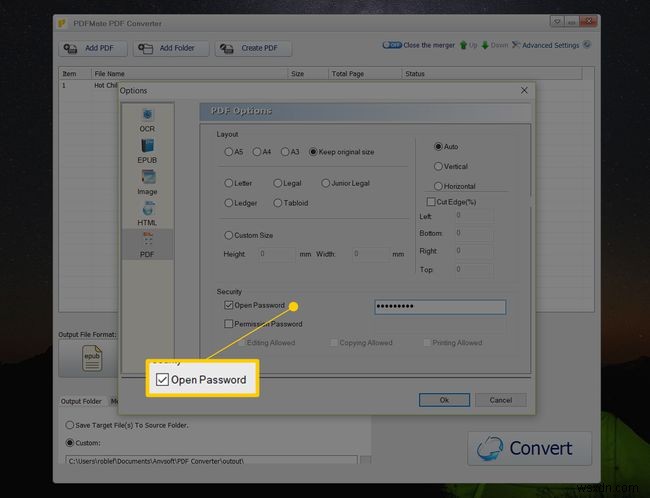This screenshot has height=498, width=650.
Task: Click the Bottom cut edge field
Action: pos(475,233)
